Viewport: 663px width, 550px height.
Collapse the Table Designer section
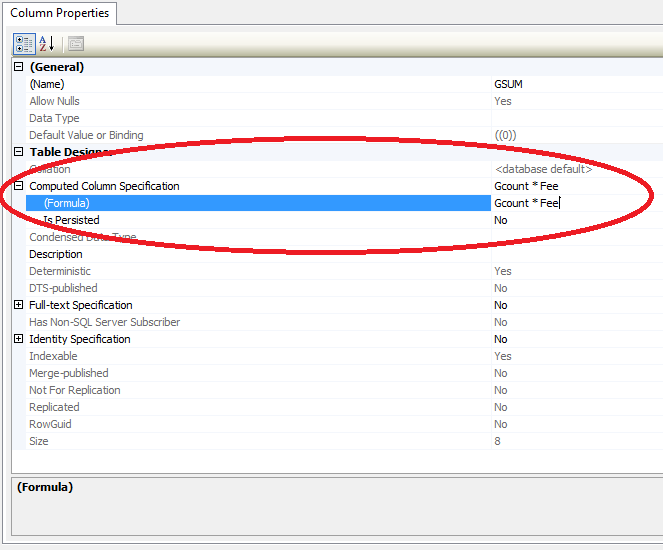(18, 152)
